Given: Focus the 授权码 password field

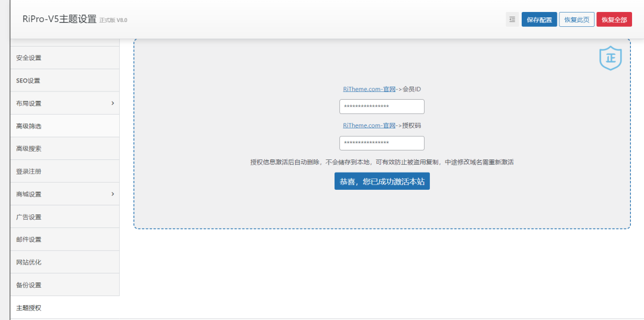Looking at the screenshot, I should [x=382, y=143].
